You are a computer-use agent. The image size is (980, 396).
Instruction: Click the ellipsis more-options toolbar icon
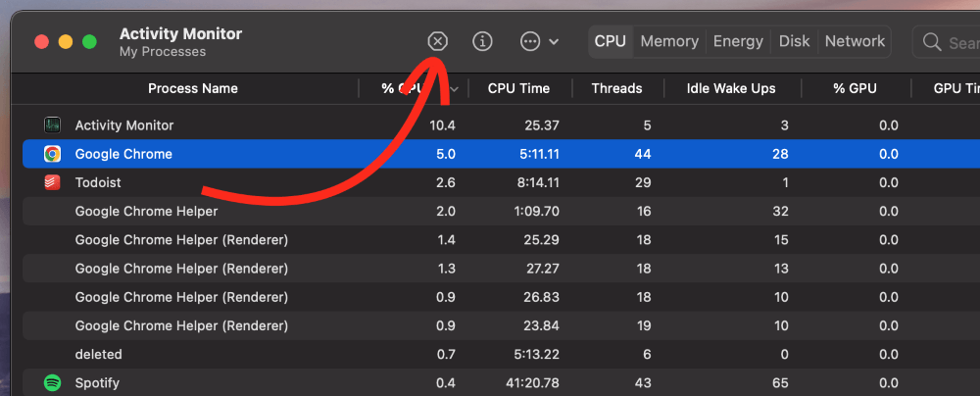click(530, 41)
